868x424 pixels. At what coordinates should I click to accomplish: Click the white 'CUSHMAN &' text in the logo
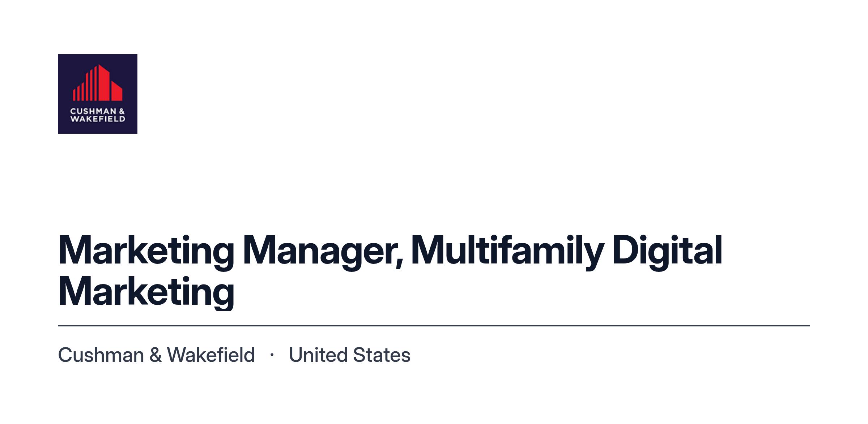pyautogui.click(x=98, y=111)
